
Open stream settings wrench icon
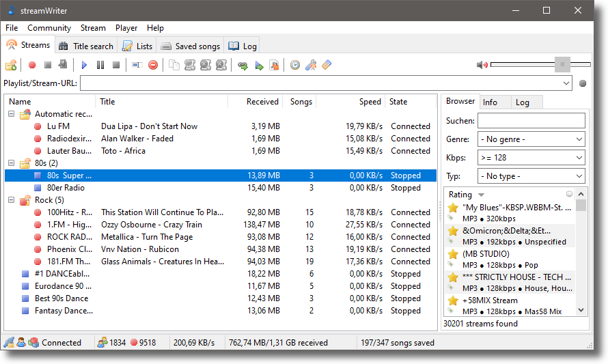[x=311, y=65]
